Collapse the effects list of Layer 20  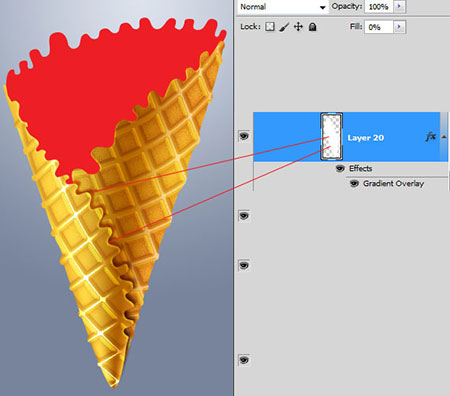coord(444,136)
